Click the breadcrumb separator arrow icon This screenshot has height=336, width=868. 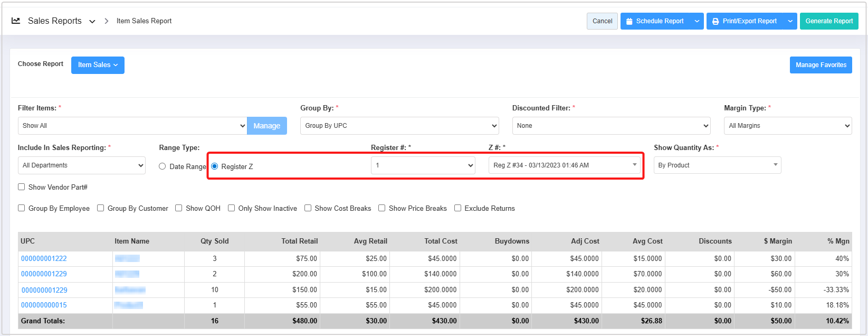click(106, 21)
